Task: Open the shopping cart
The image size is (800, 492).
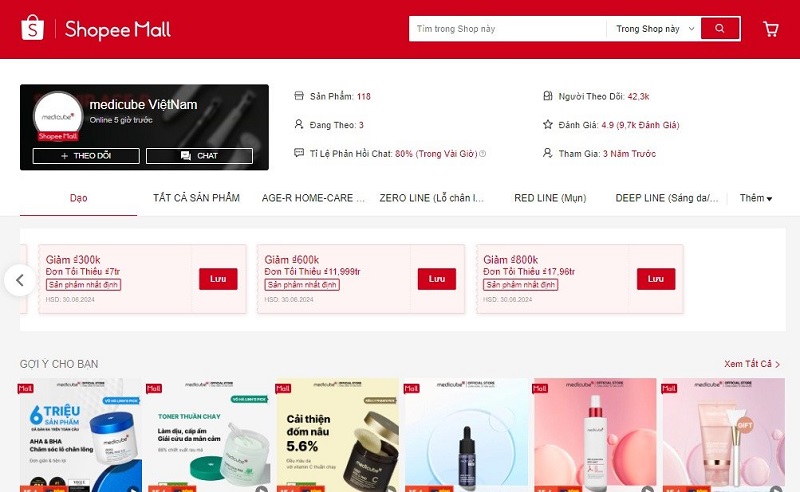Action: click(770, 29)
